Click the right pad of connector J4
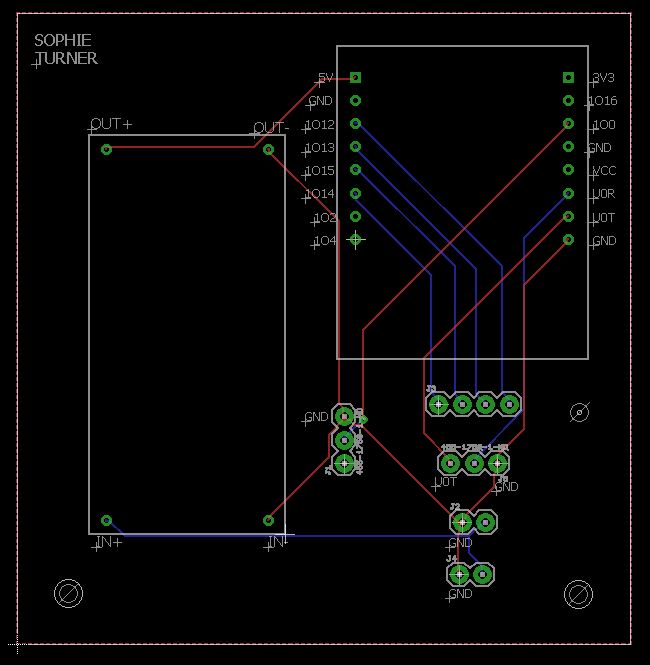This screenshot has height=665, width=650. tap(483, 574)
